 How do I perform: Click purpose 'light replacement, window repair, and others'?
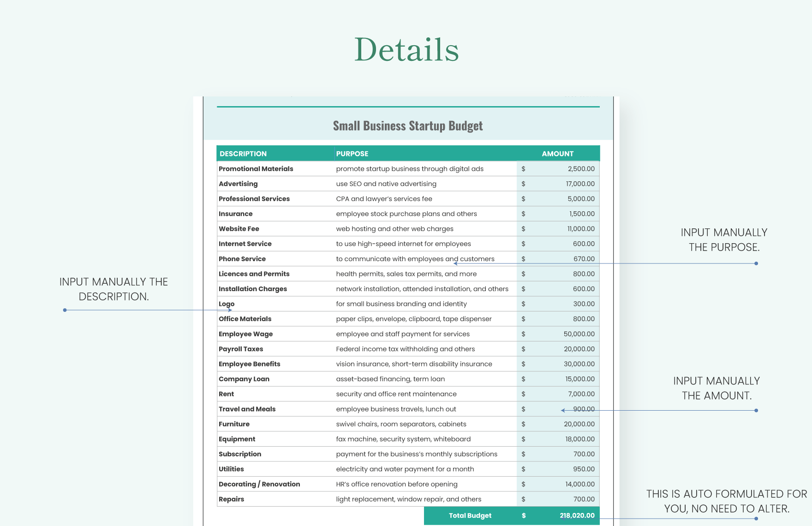coord(409,499)
